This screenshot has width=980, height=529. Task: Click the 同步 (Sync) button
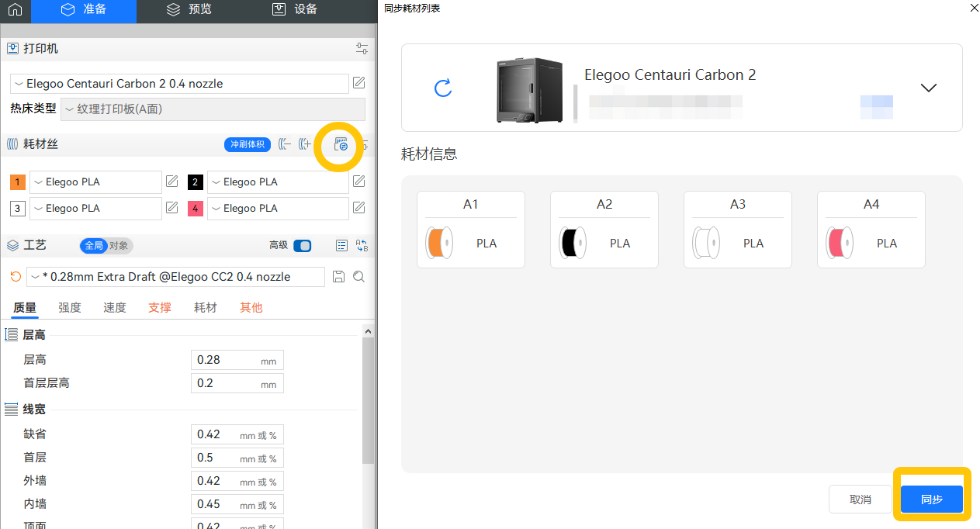[x=932, y=500]
